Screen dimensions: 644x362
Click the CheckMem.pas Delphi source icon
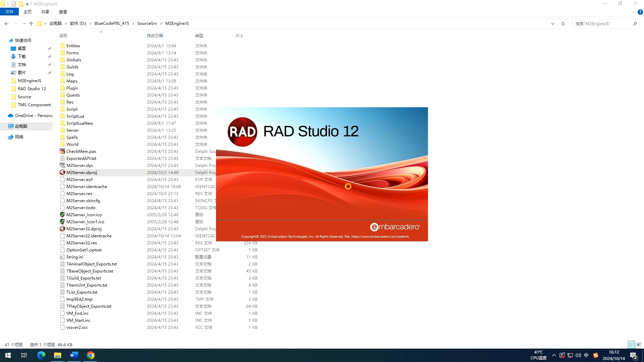62,151
